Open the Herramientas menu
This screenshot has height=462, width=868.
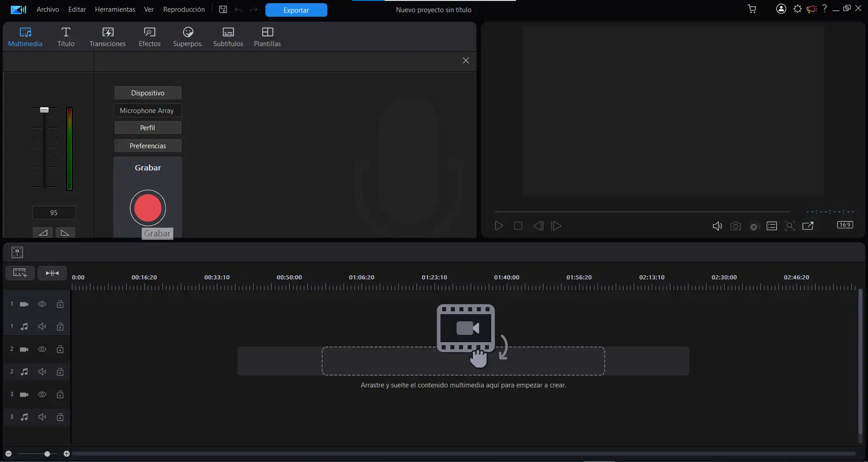pyautogui.click(x=115, y=9)
